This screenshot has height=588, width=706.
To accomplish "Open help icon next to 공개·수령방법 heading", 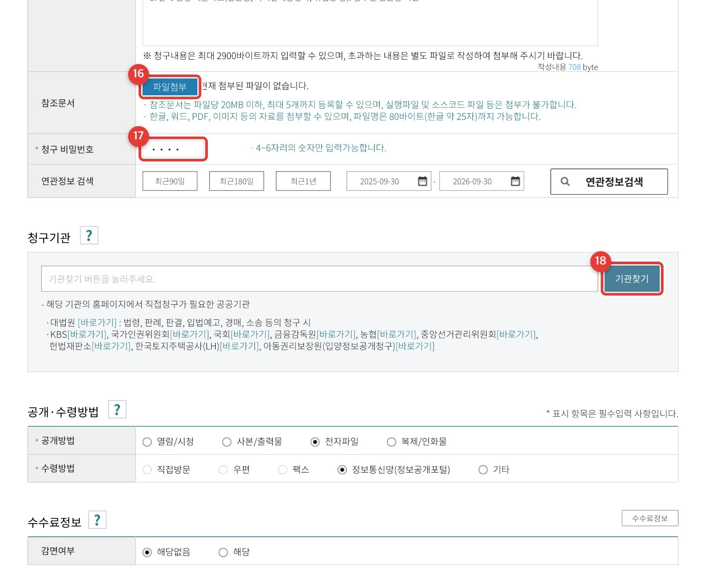I will [x=117, y=409].
